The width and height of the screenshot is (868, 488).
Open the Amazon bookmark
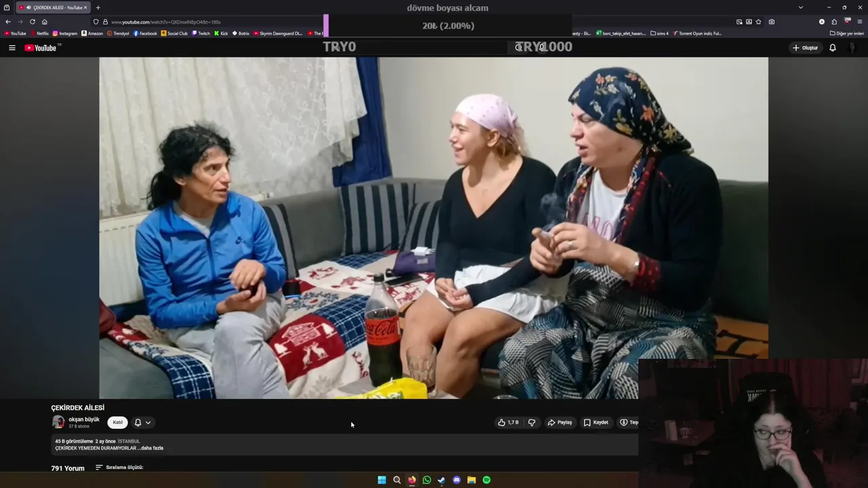pos(92,33)
